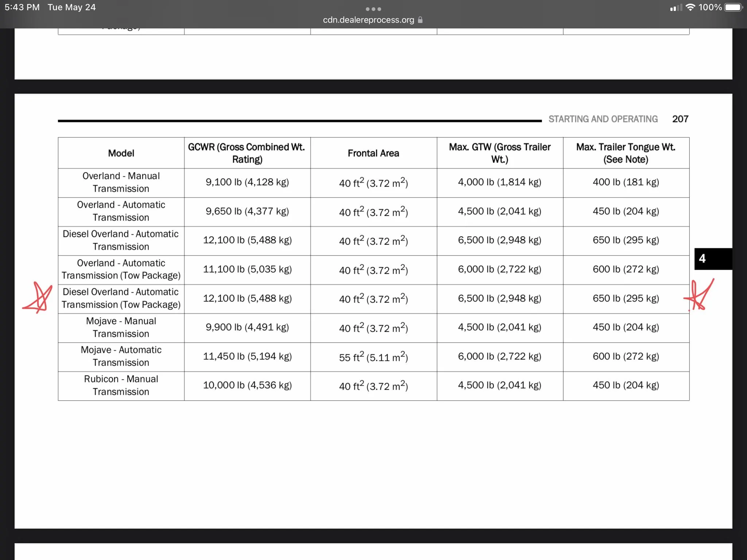
Task: Tap the date Tue May 24
Action: 72,7
